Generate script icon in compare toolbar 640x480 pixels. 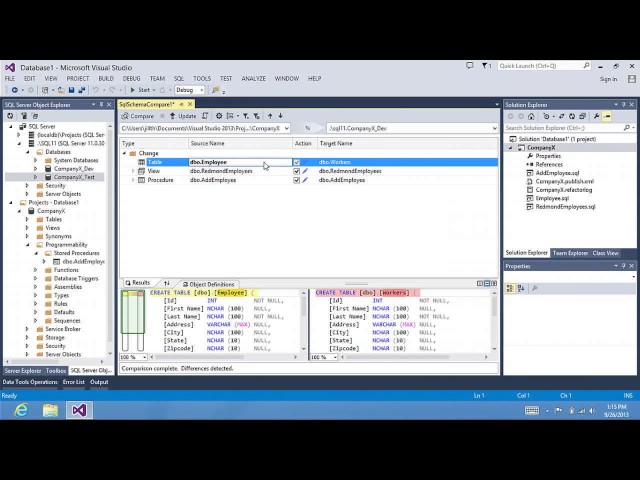205,116
